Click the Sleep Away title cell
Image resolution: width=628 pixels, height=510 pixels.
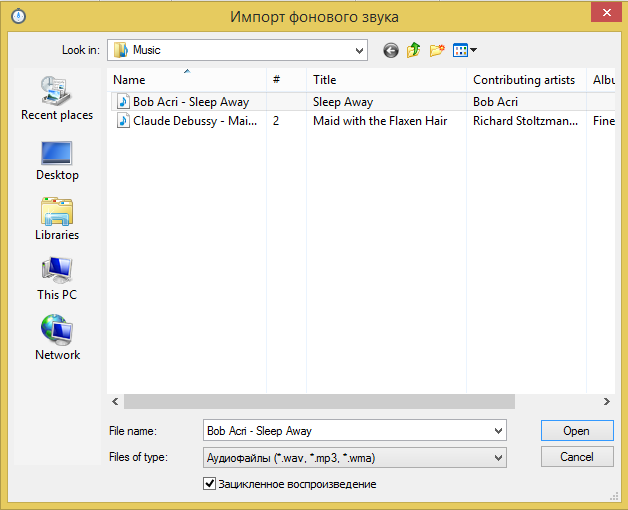(343, 102)
